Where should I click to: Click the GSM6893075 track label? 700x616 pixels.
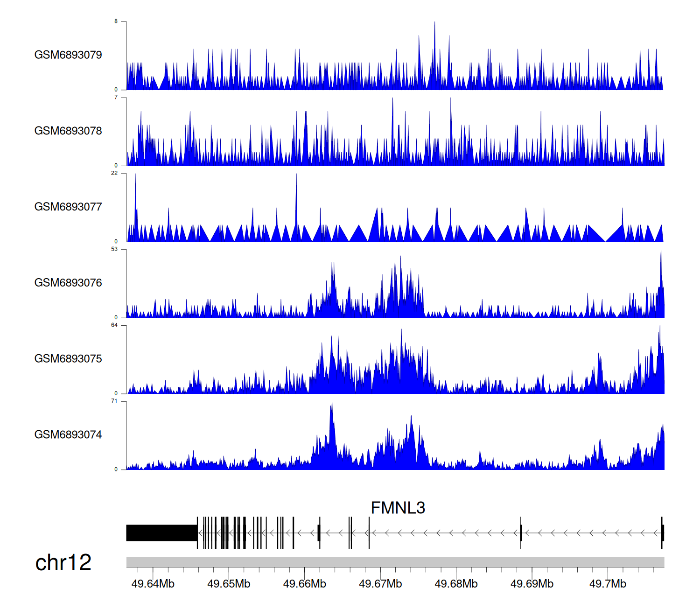point(68,359)
